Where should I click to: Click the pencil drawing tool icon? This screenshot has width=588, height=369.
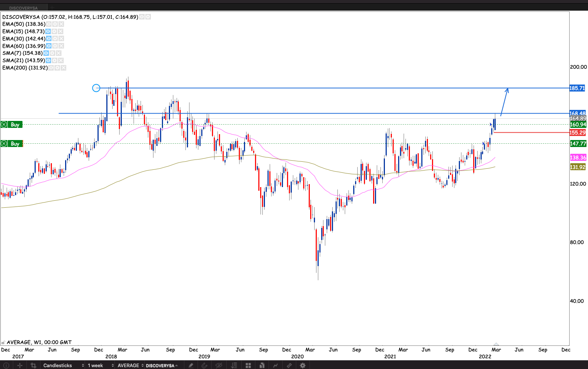[x=191, y=365]
